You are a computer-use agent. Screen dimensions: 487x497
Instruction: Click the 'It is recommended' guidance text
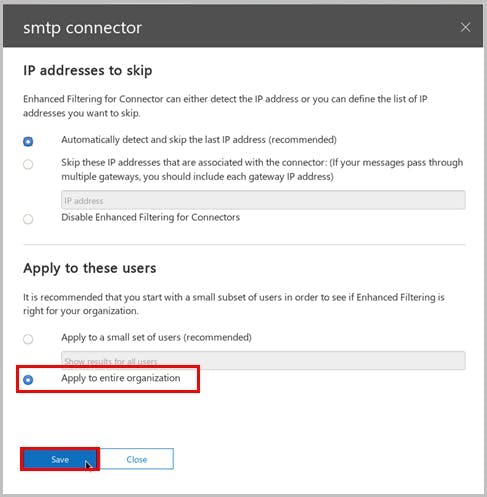(x=234, y=304)
